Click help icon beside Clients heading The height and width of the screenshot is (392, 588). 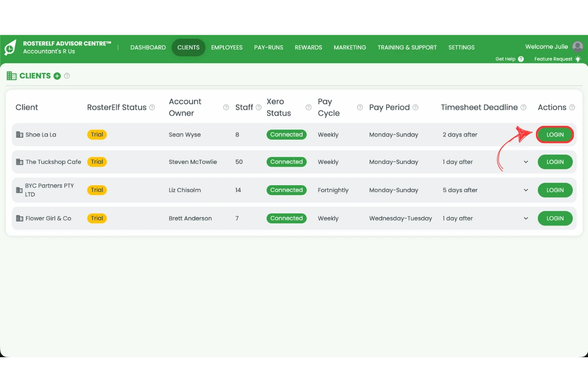pyautogui.click(x=67, y=76)
